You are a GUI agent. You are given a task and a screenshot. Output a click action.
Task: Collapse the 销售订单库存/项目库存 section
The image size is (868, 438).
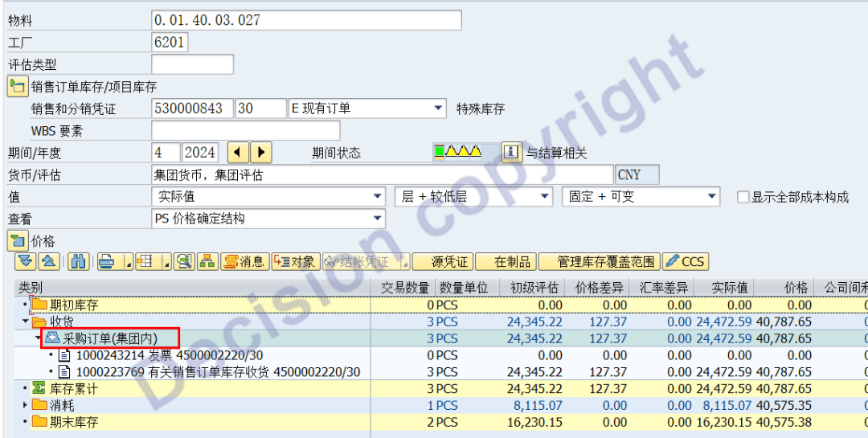coord(17,87)
